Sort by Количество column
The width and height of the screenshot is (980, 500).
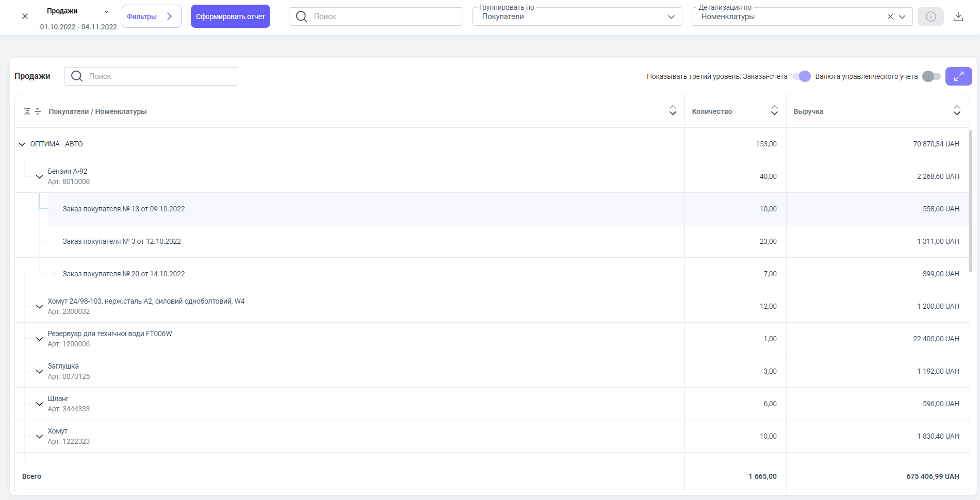pos(774,110)
